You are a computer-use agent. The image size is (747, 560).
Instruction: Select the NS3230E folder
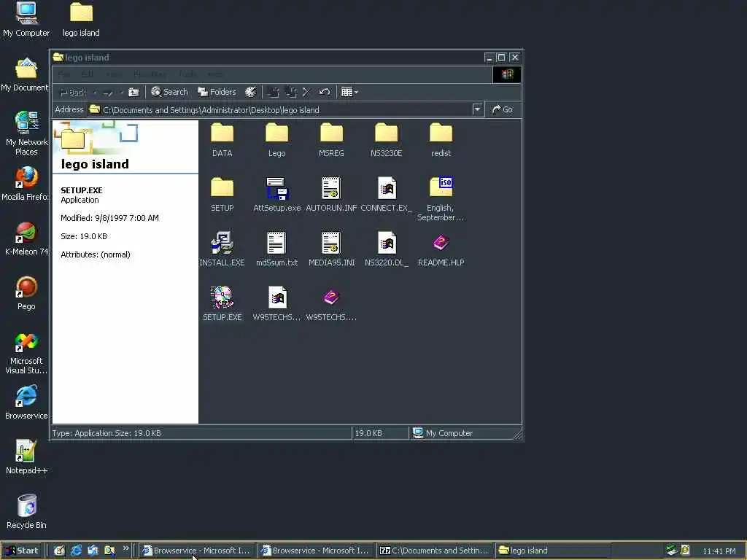tap(386, 139)
